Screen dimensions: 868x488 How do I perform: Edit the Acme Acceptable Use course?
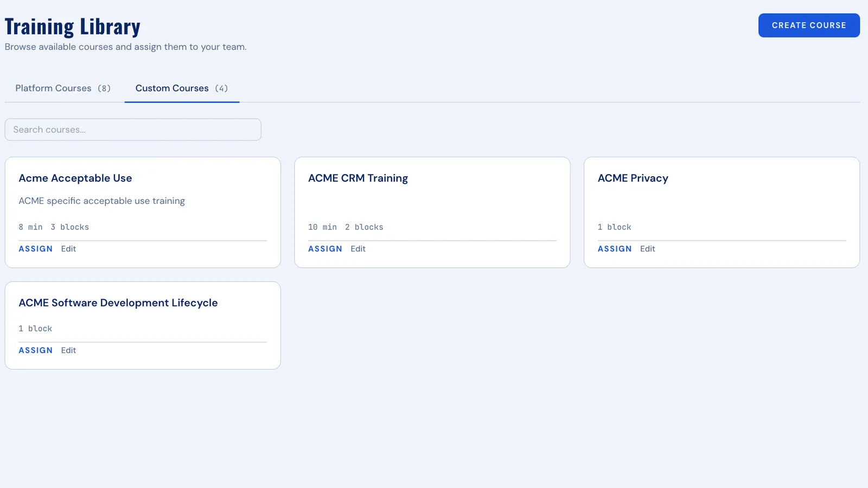coord(68,249)
